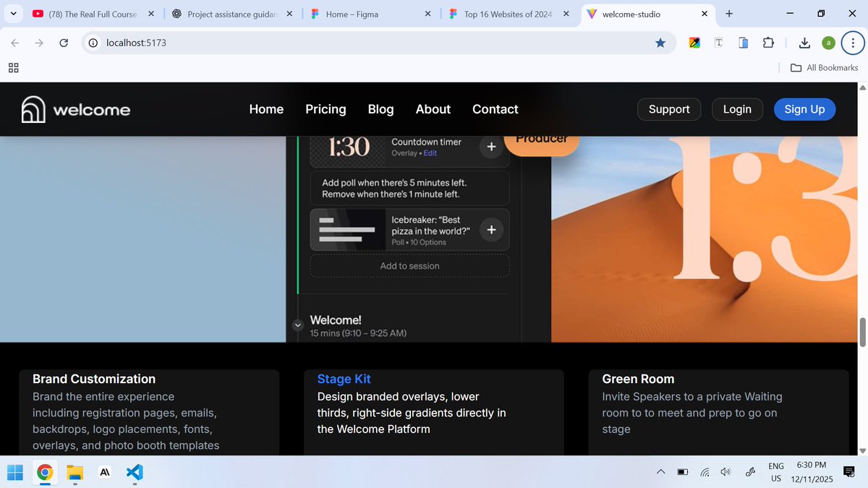Click the Sign Up button
This screenshot has height=488, width=868.
coord(804,109)
